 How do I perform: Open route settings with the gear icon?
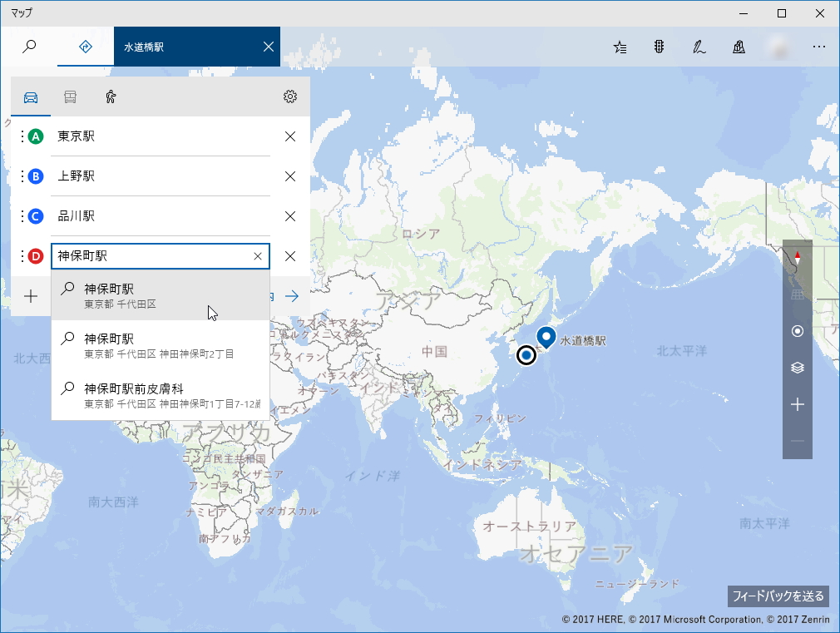point(289,96)
